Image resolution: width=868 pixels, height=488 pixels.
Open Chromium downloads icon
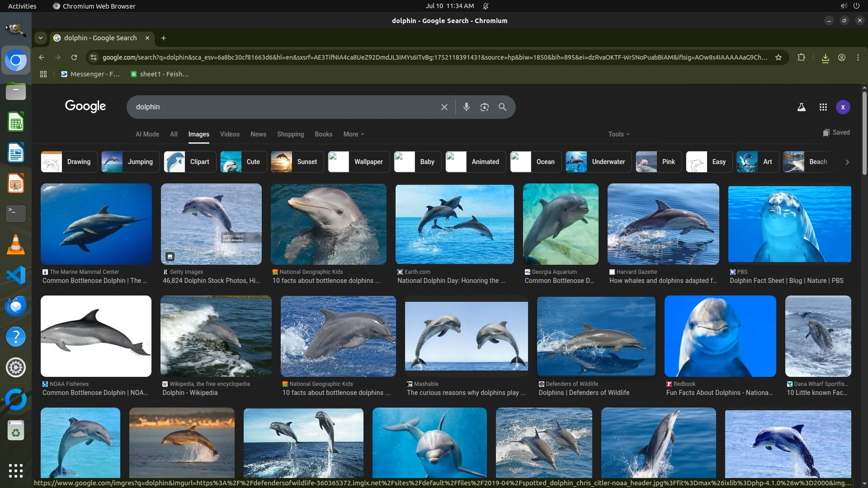(825, 58)
